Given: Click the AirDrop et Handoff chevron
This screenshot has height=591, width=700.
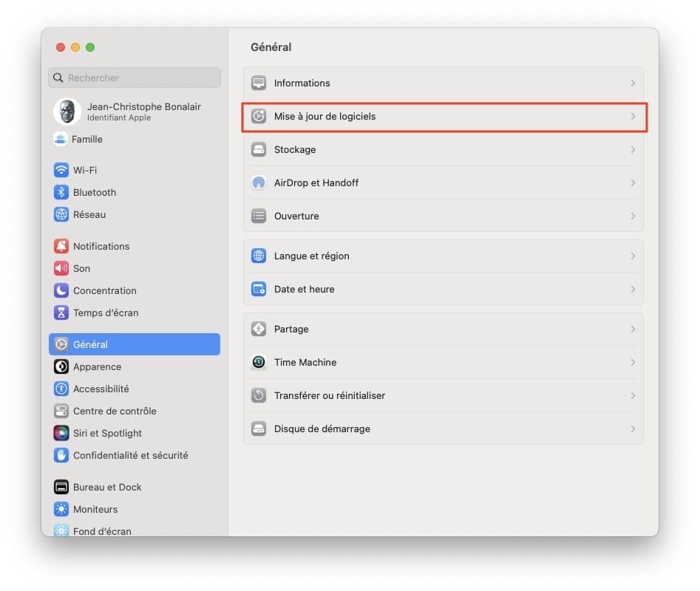Looking at the screenshot, I should [633, 183].
